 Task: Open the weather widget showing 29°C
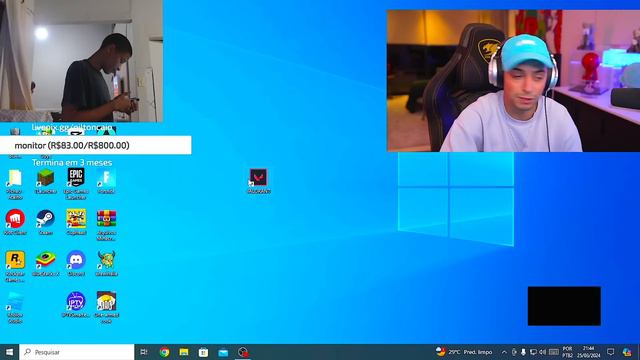coord(464,352)
